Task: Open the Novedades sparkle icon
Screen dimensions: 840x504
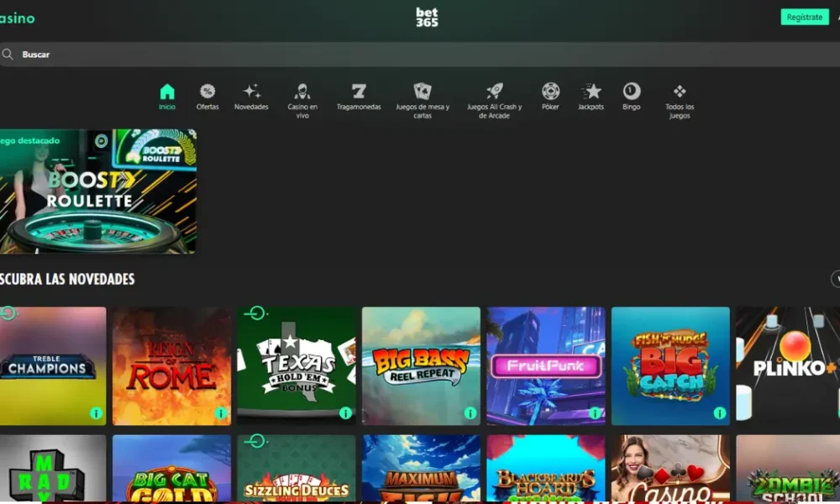Action: pos(251,92)
